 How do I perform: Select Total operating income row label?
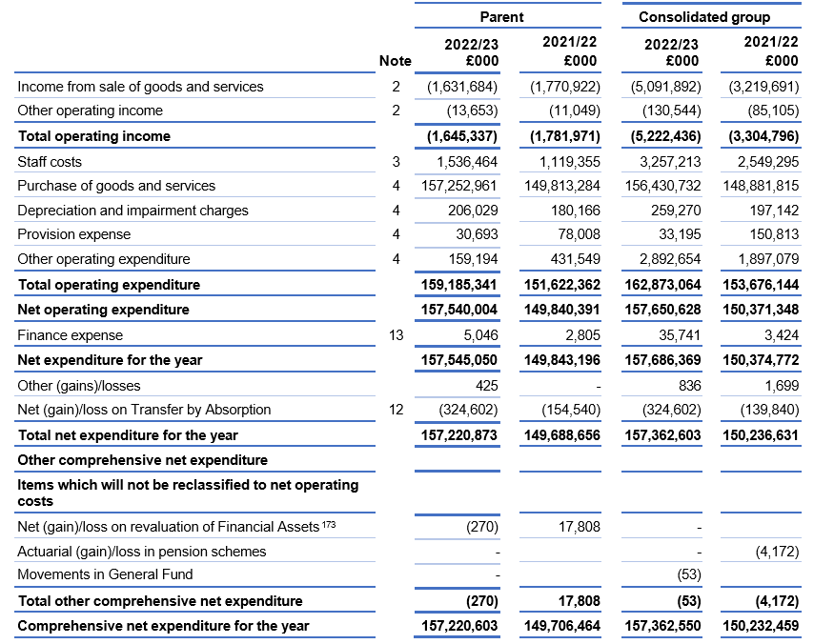coord(94,136)
